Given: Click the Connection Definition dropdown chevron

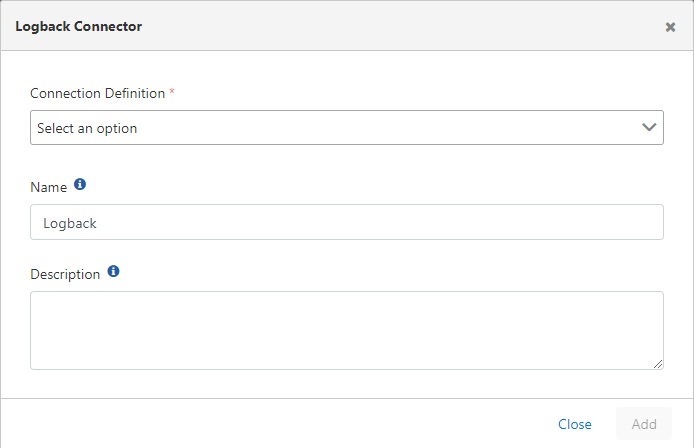Looking at the screenshot, I should coord(649,127).
